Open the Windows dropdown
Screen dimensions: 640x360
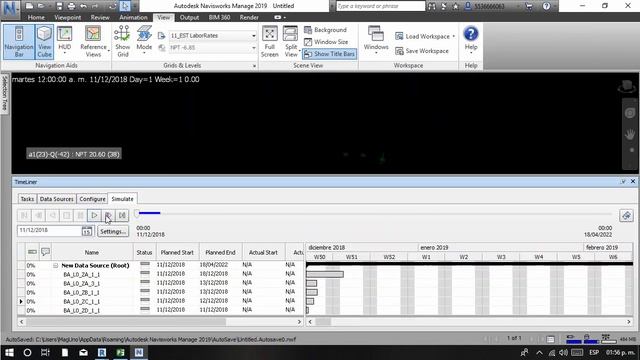[376, 40]
